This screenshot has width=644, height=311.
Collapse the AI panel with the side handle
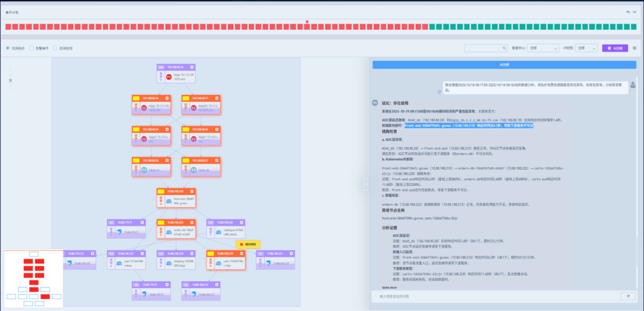(x=366, y=184)
